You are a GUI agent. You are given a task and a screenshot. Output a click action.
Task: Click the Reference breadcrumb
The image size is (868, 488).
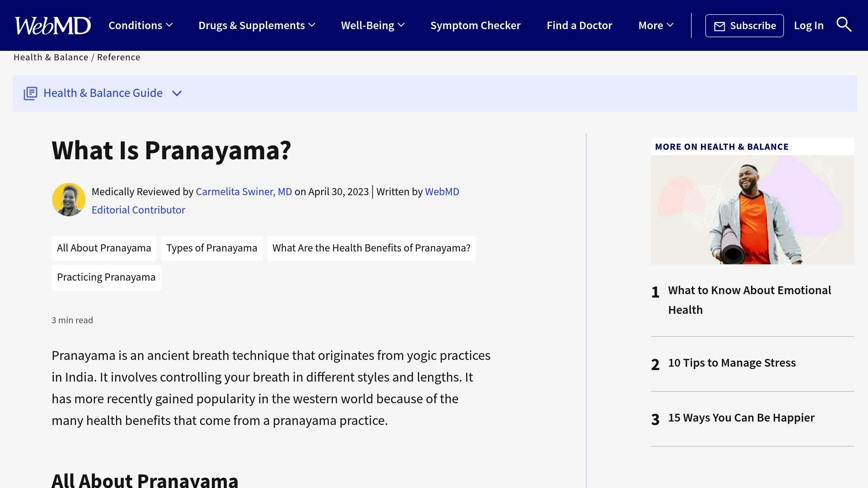click(x=119, y=57)
